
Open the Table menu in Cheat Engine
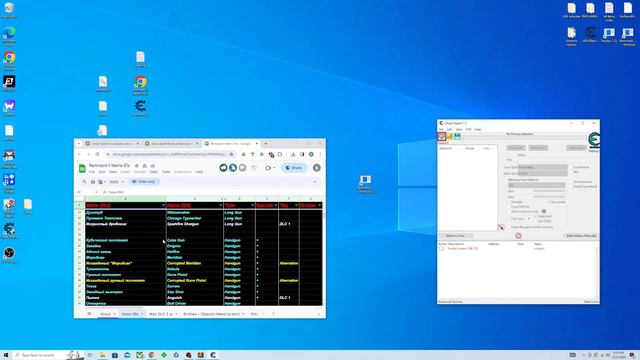pos(459,129)
